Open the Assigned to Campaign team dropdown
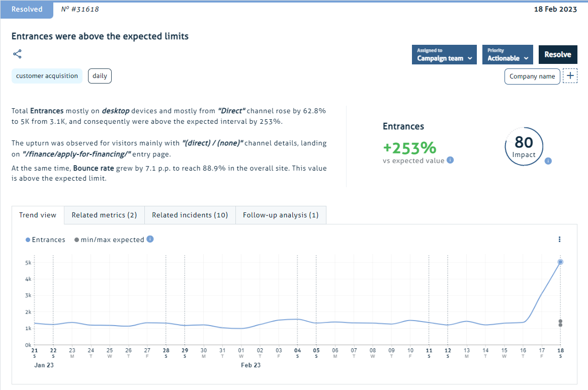Image resolution: width=588 pixels, height=390 pixels. (444, 54)
